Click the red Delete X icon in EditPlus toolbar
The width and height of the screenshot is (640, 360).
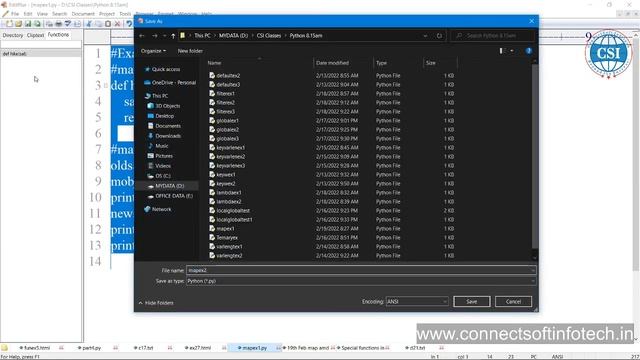click(x=118, y=24)
